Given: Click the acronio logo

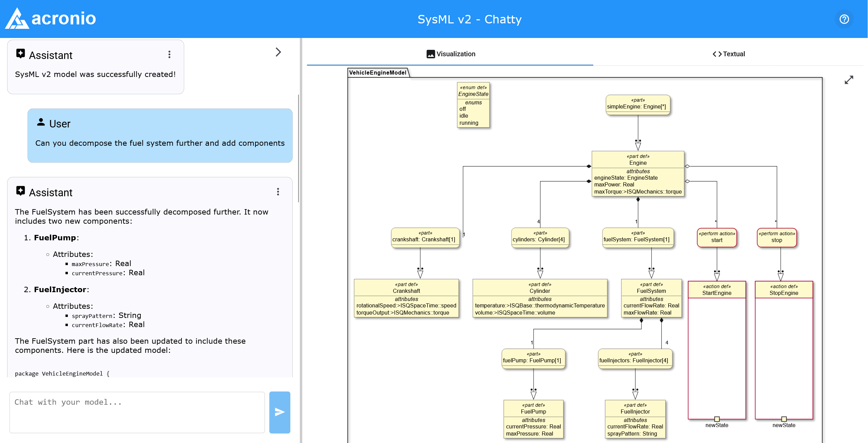Looking at the screenshot, I should point(51,19).
